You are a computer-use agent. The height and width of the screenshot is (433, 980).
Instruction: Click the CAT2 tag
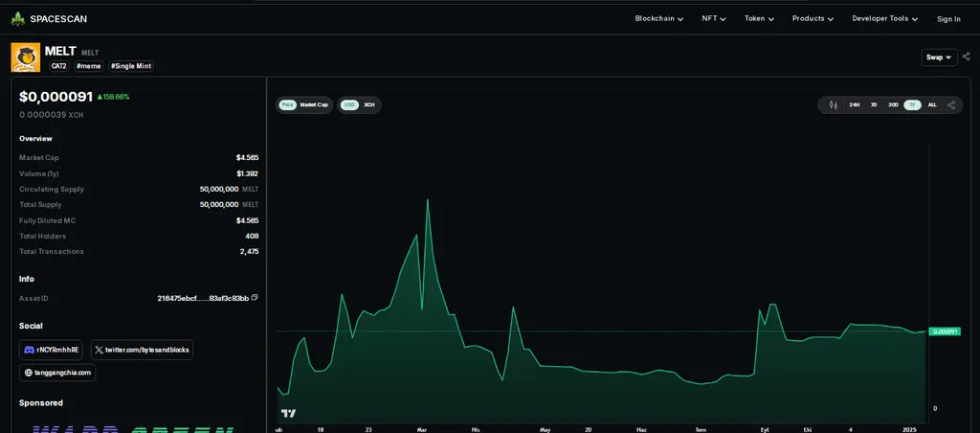(x=59, y=66)
